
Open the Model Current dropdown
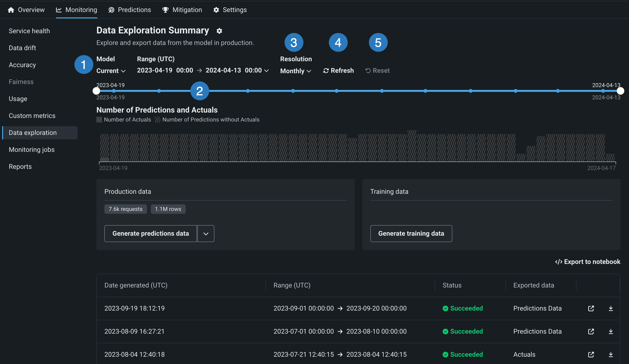111,71
